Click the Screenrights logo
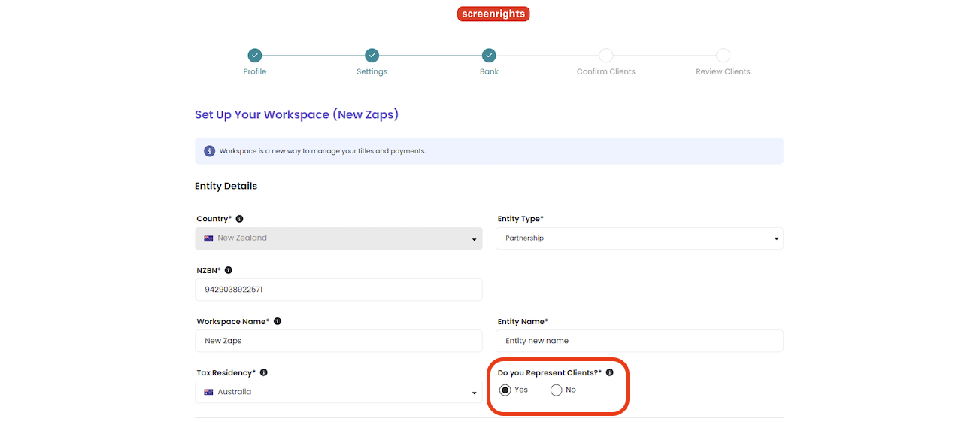The width and height of the screenshot is (980, 422). click(x=493, y=14)
